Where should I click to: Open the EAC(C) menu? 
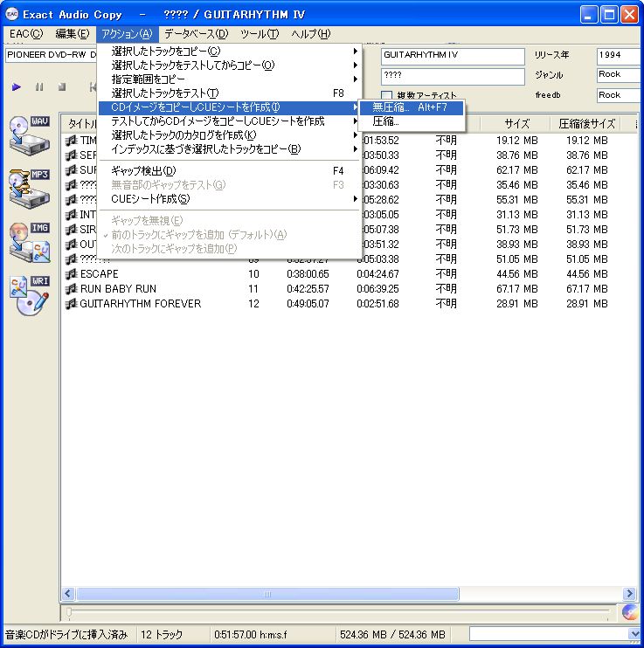[26, 34]
